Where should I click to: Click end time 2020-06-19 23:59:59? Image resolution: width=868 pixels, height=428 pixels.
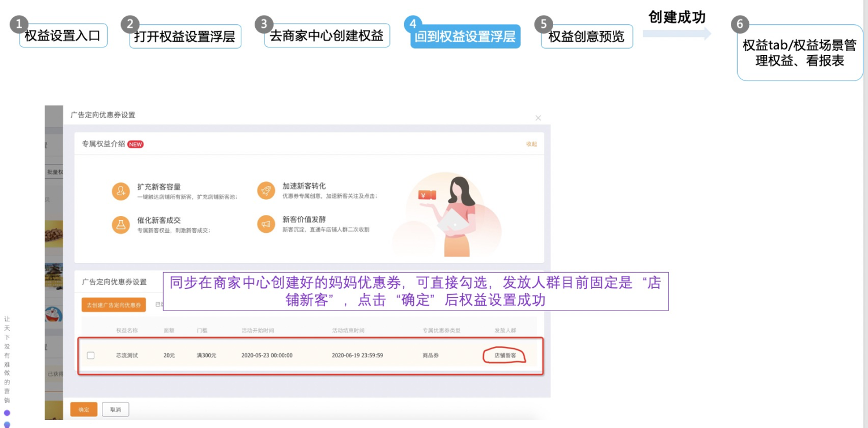pos(357,355)
